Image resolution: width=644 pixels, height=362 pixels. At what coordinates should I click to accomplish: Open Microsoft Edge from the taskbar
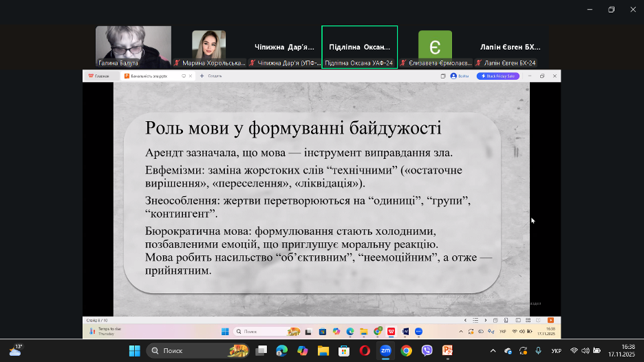[x=281, y=350]
